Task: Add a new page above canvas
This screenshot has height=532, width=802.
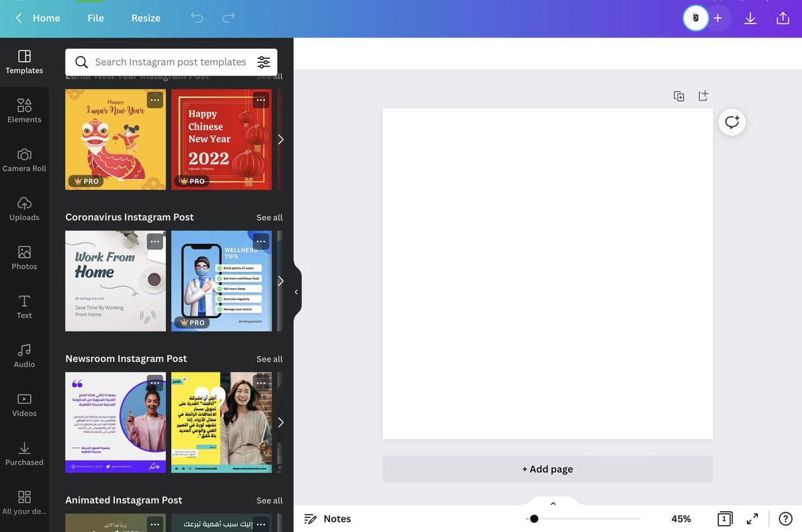Action: point(703,96)
